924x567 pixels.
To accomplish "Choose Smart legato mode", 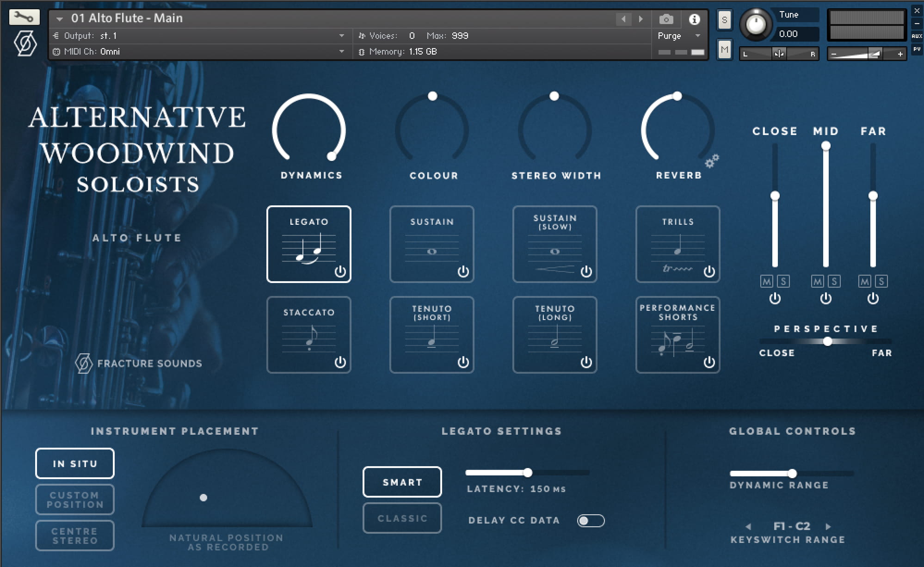I will (x=402, y=482).
